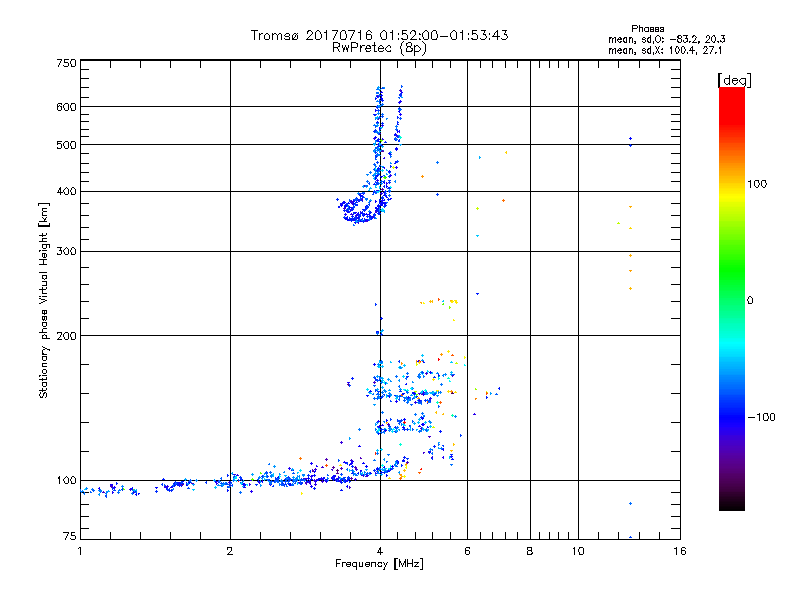
Task: Click the y-axis '750' tick label
Action: pos(66,63)
